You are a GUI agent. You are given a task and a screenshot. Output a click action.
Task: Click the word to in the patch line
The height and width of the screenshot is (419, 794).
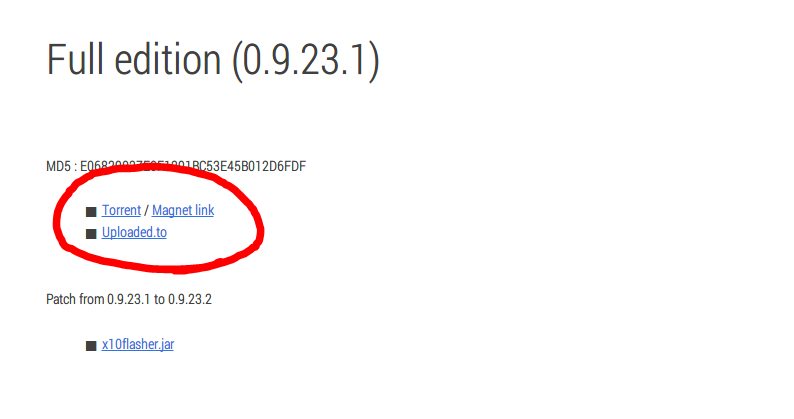click(159, 300)
